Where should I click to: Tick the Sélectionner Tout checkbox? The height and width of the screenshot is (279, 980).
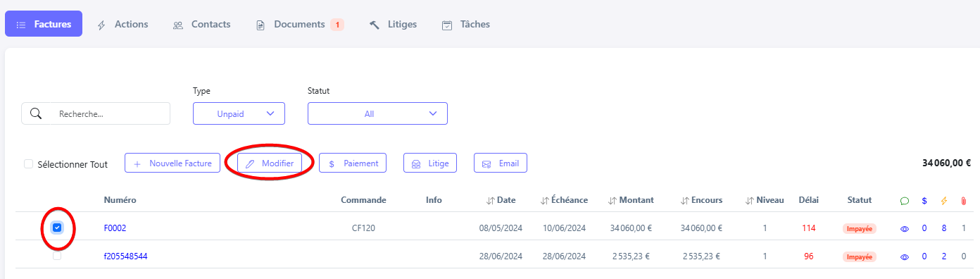point(29,164)
